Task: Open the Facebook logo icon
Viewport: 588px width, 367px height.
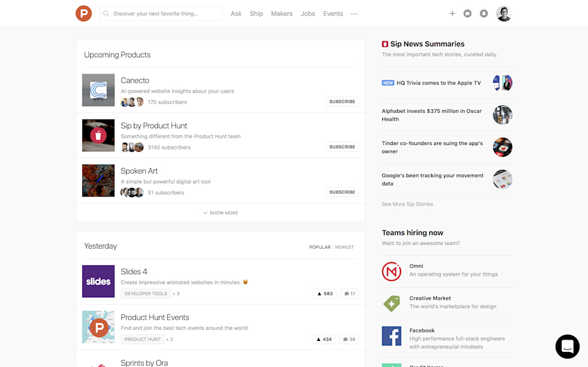Action: tap(391, 336)
